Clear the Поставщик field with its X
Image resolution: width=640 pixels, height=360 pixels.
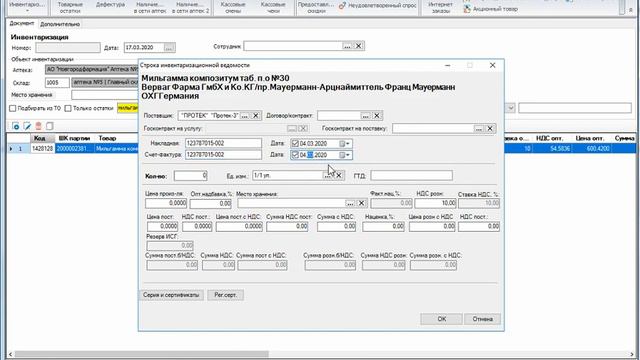(x=256, y=116)
